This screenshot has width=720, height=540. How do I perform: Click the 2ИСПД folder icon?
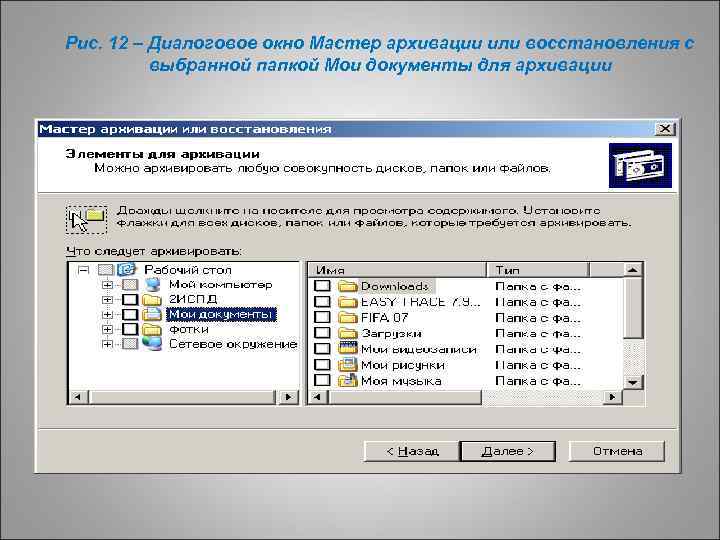point(152,300)
